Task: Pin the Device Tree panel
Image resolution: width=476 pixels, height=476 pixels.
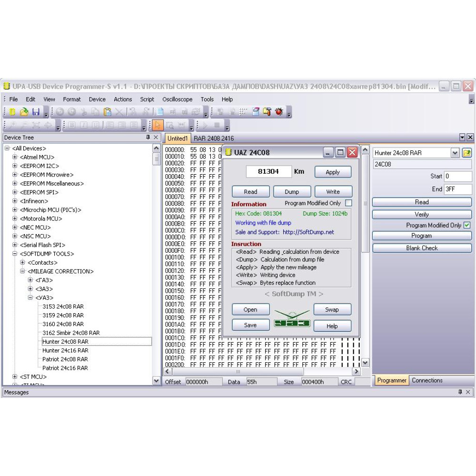Action: click(x=148, y=137)
